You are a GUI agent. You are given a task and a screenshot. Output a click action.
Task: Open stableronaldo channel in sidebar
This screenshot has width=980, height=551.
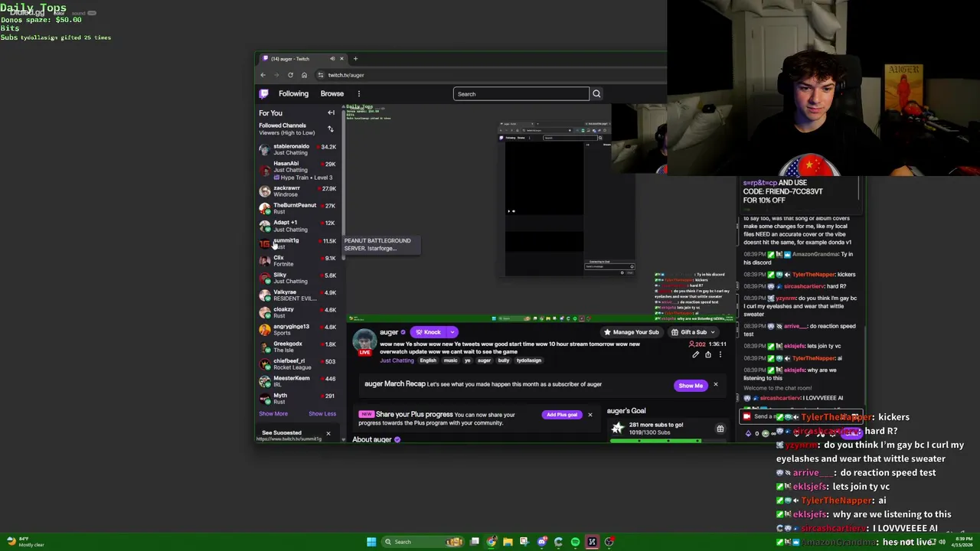[298, 149]
